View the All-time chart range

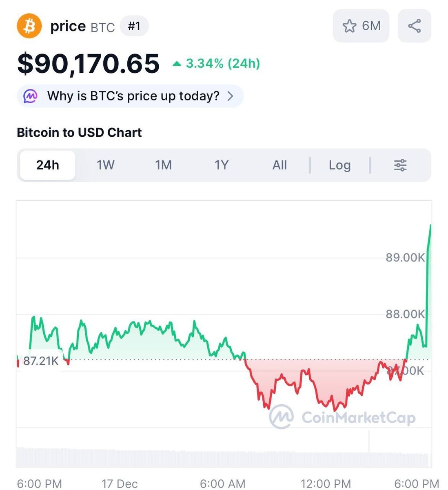click(279, 165)
